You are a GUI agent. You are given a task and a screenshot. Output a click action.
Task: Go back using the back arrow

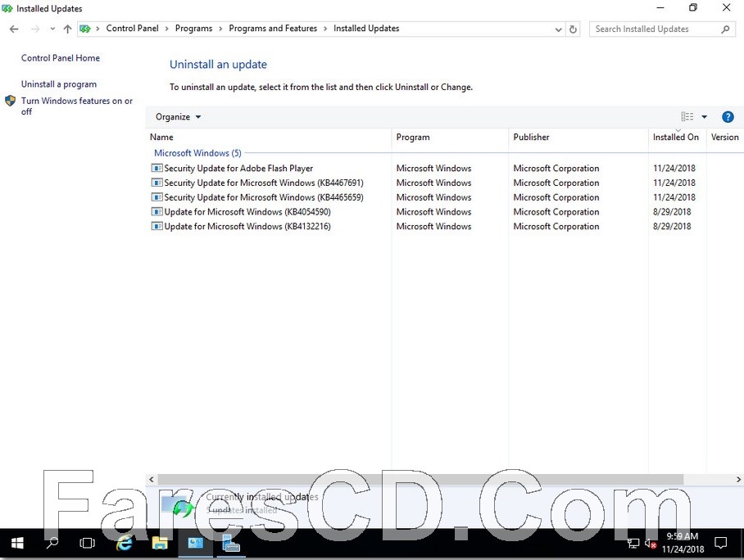coord(14,29)
